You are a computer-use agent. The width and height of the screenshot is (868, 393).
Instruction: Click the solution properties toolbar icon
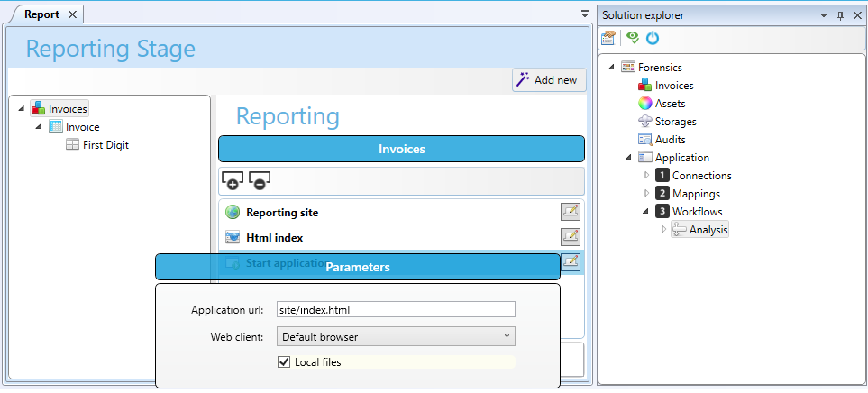[x=608, y=38]
